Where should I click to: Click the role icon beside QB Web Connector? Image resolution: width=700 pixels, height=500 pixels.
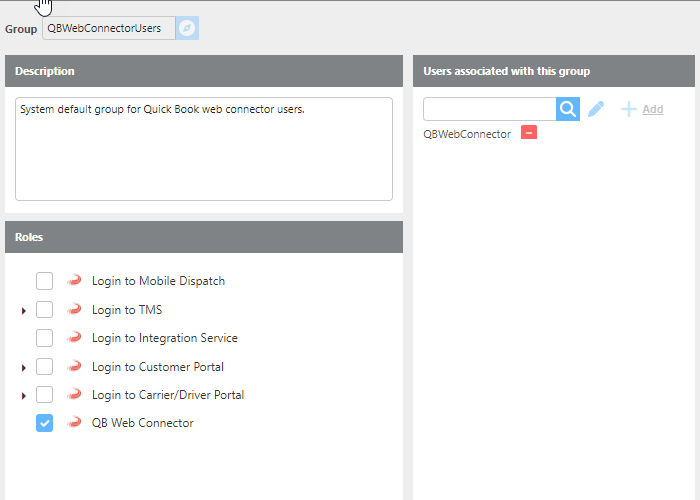point(74,423)
